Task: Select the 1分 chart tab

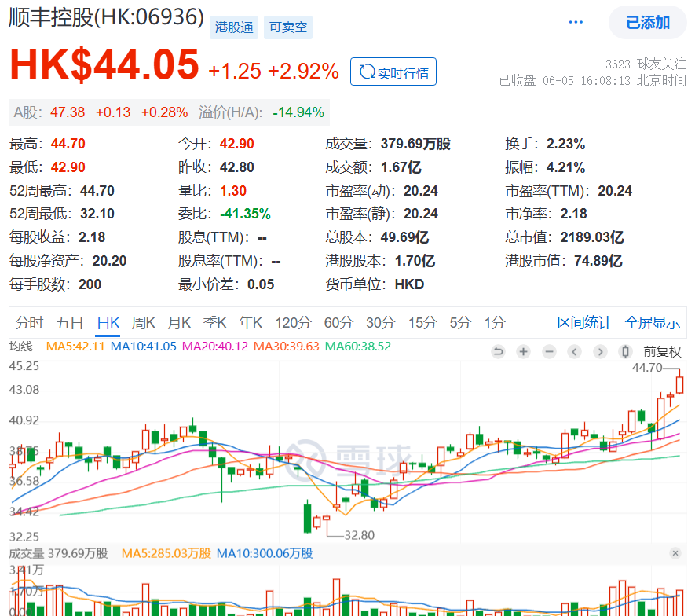Action: pos(495,323)
